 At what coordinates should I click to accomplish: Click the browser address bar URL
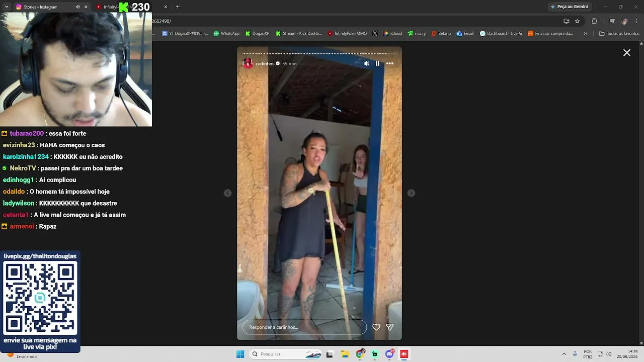162,21
